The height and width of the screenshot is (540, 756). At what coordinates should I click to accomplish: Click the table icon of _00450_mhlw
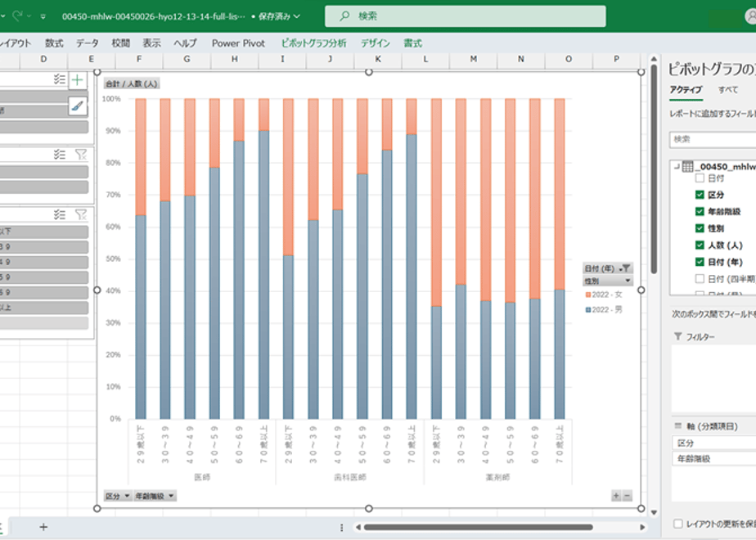pos(687,167)
